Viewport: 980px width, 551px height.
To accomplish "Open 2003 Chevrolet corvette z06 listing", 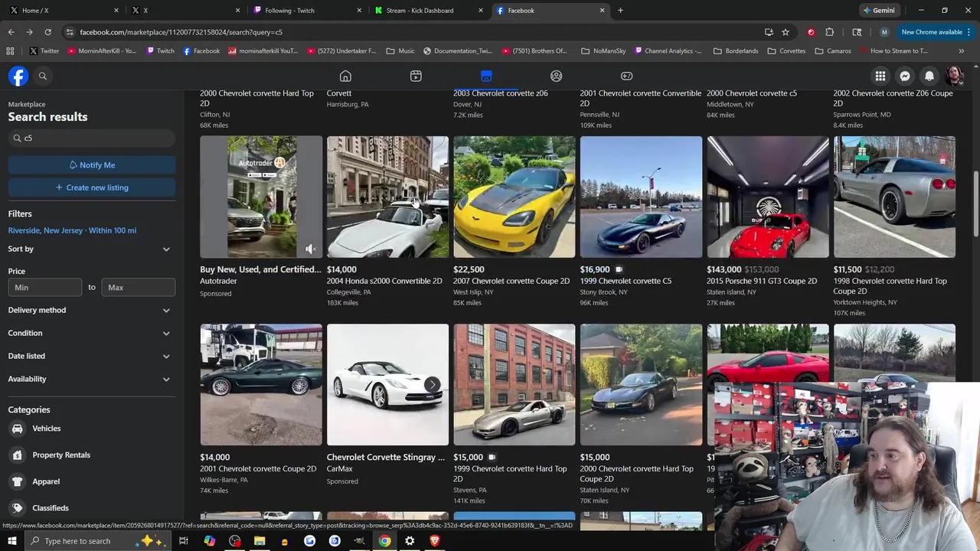I will tap(500, 93).
